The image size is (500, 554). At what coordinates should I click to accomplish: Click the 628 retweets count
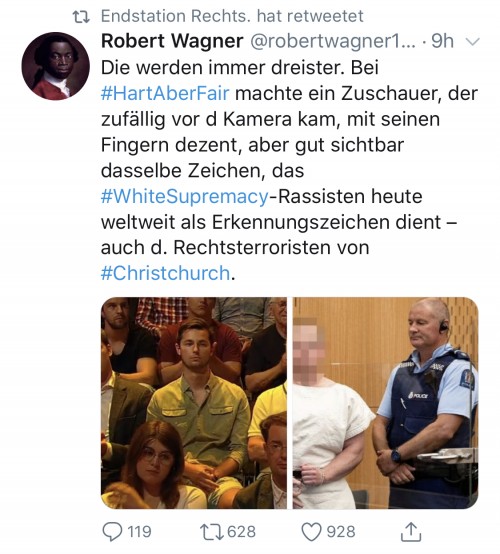coord(241,532)
